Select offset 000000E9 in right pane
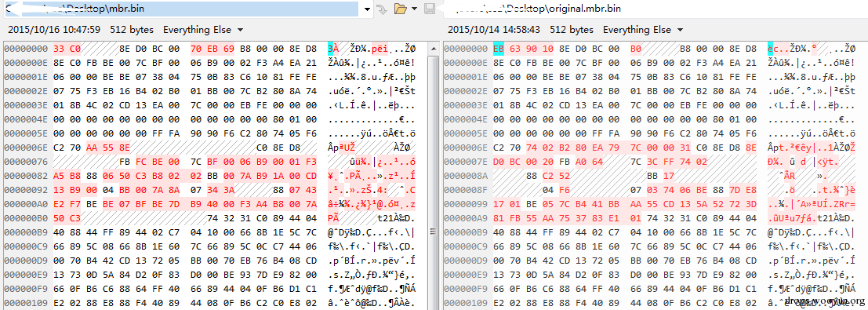The image size is (868, 310). pyautogui.click(x=465, y=275)
